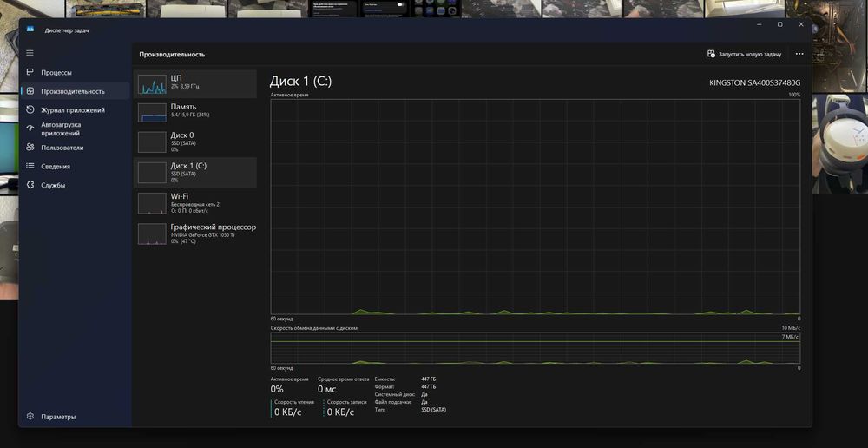The width and height of the screenshot is (868, 448).
Task: Click NVIDIA GeForce GTX 1050 Ti text
Action: (202, 234)
